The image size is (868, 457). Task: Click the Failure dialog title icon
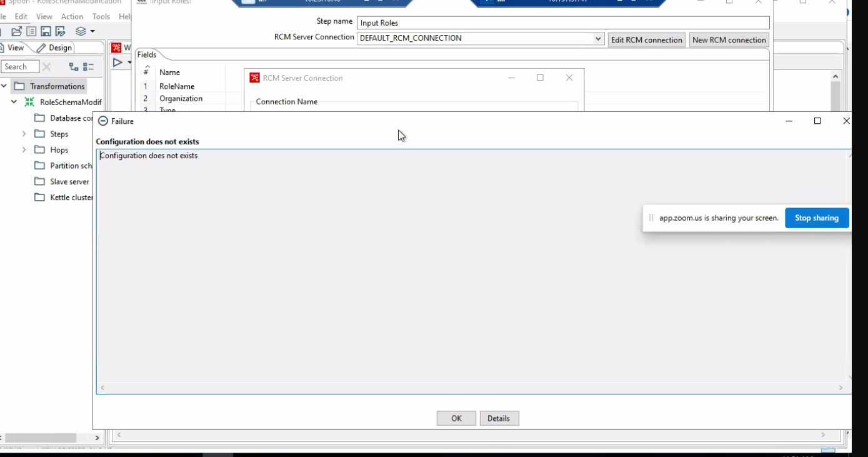[103, 121]
